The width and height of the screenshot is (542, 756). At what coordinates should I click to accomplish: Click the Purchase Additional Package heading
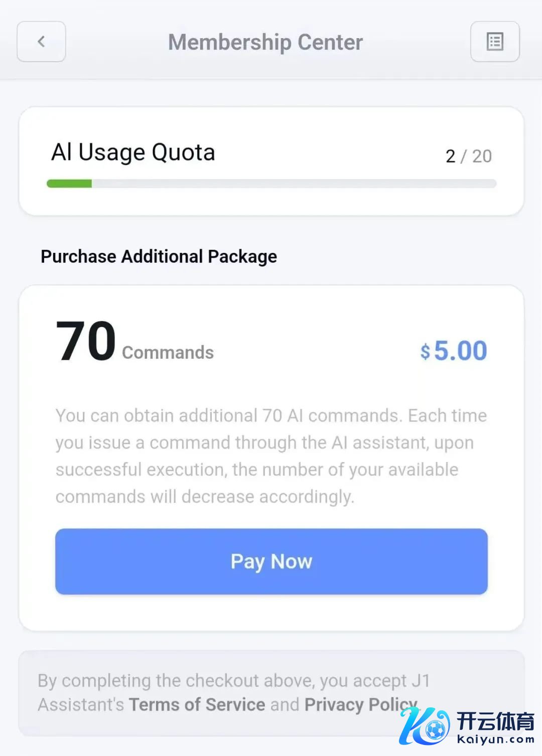(x=159, y=256)
